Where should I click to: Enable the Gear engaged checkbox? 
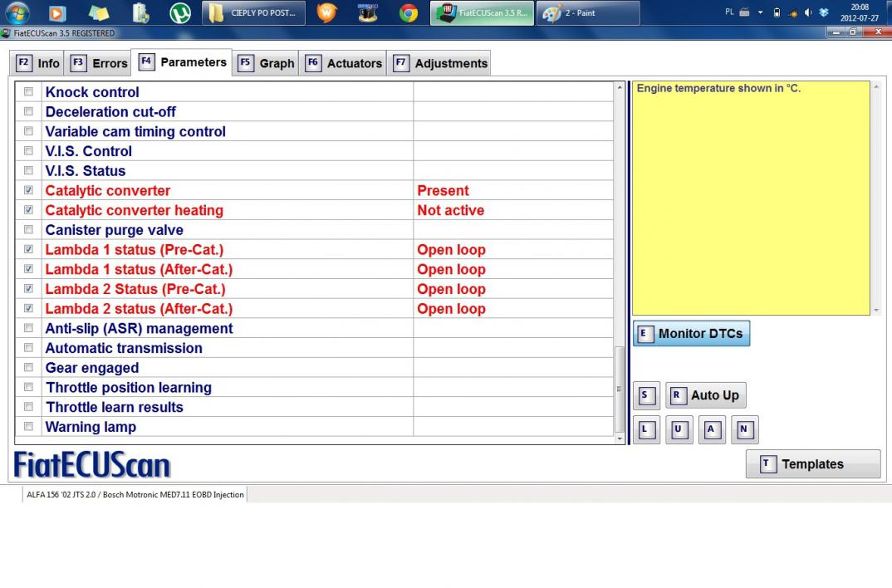(28, 367)
